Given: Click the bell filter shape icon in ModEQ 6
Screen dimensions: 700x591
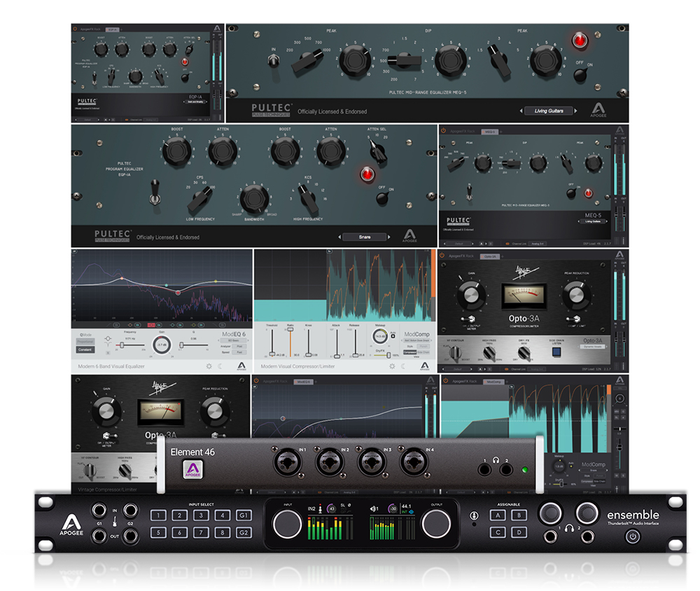Looking at the screenshot, I should (x=108, y=339).
